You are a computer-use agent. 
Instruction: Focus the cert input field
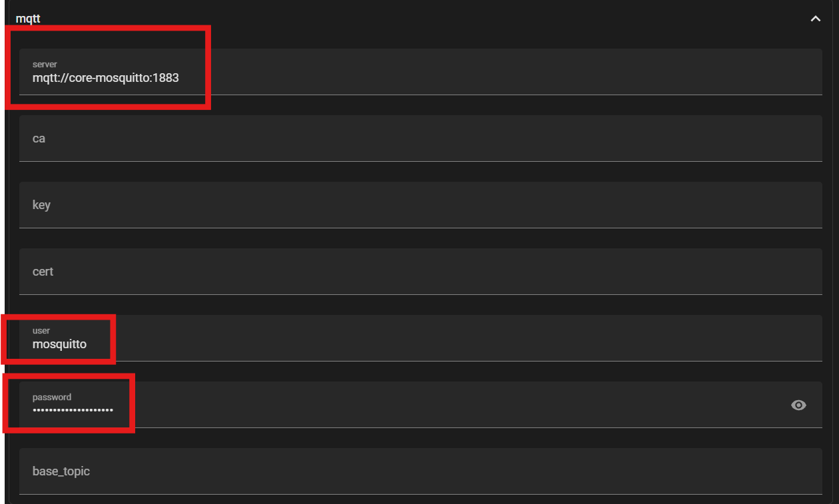(419, 272)
